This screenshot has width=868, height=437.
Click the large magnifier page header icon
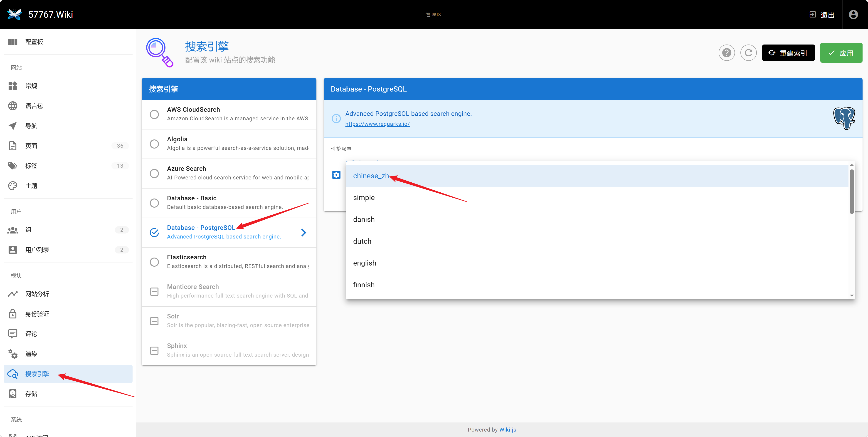tap(160, 52)
